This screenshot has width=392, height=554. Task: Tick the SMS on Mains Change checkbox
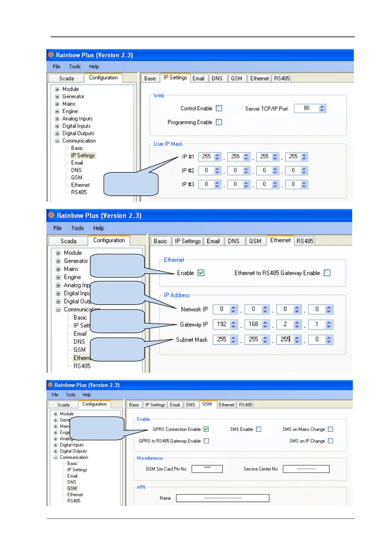click(x=330, y=429)
